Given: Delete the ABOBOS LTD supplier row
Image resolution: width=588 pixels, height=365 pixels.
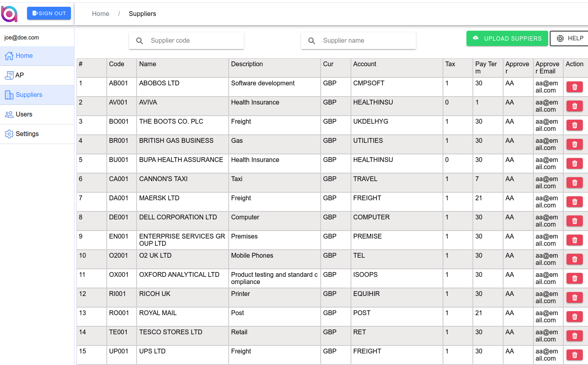Looking at the screenshot, I should point(574,87).
